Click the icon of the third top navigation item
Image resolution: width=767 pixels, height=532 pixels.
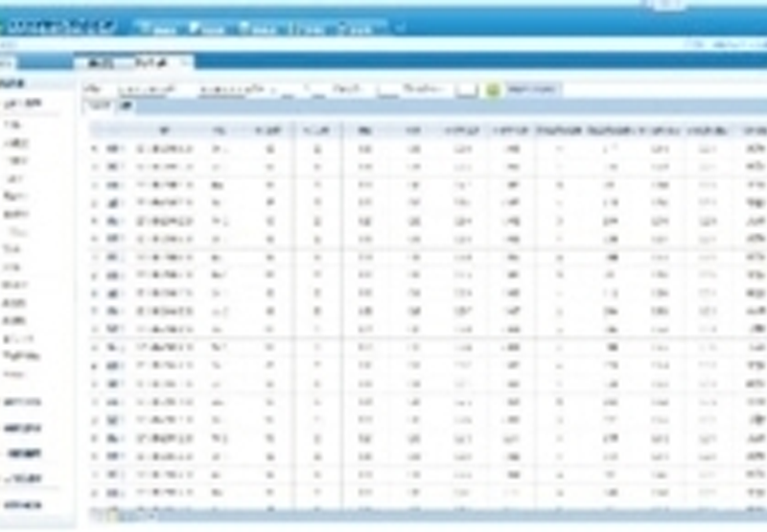(x=244, y=28)
